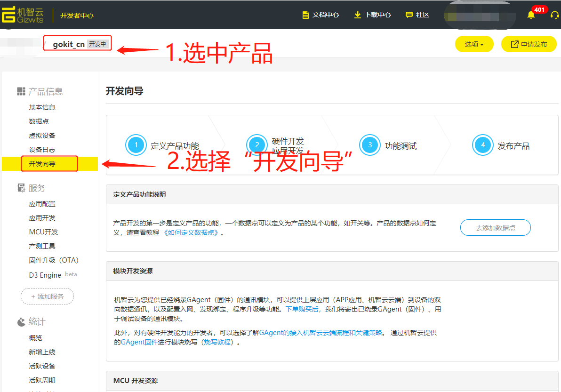
Task: Open the 《如何定义数据点》 tutorial link
Action: click(191, 233)
